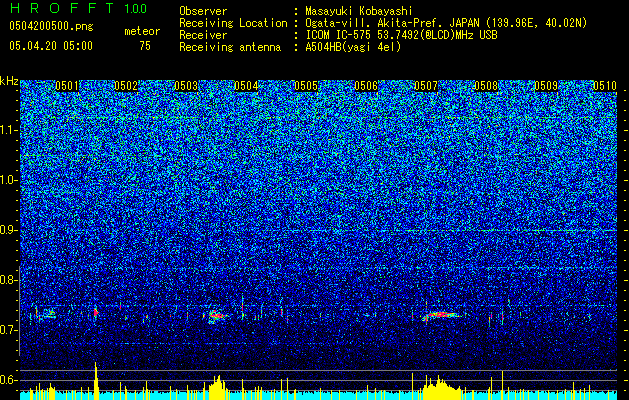Click the A504HB(yagi 4el) antenna value

(353, 47)
